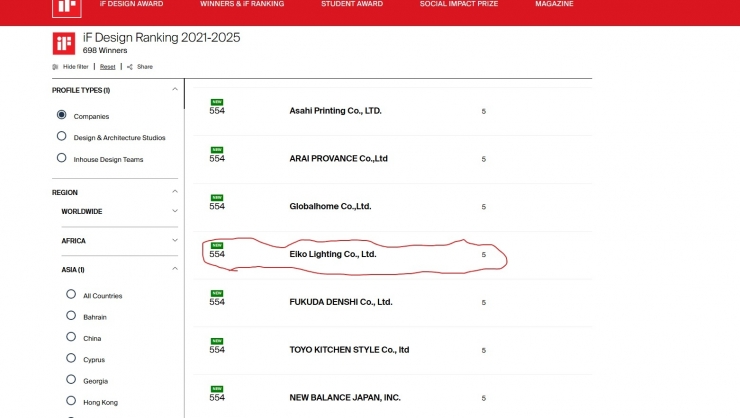Screen dimensions: 740x418
Task: Collapse the Region section chevron
Action: [175, 192]
